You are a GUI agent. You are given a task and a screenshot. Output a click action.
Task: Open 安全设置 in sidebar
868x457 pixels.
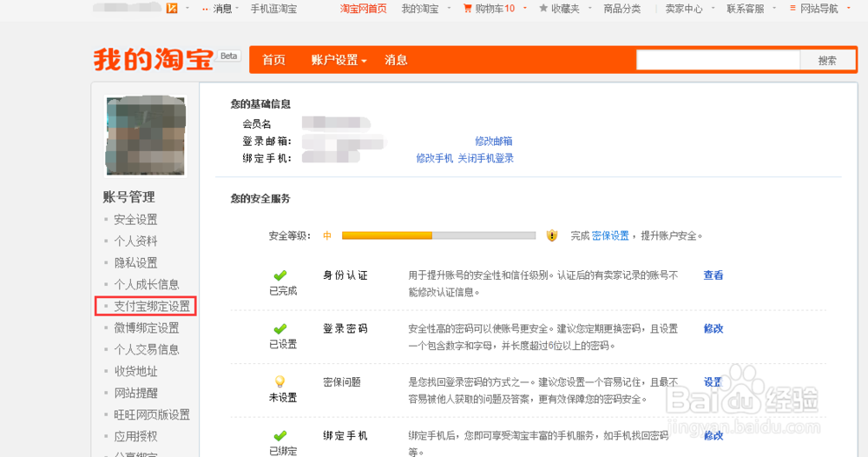pos(135,219)
